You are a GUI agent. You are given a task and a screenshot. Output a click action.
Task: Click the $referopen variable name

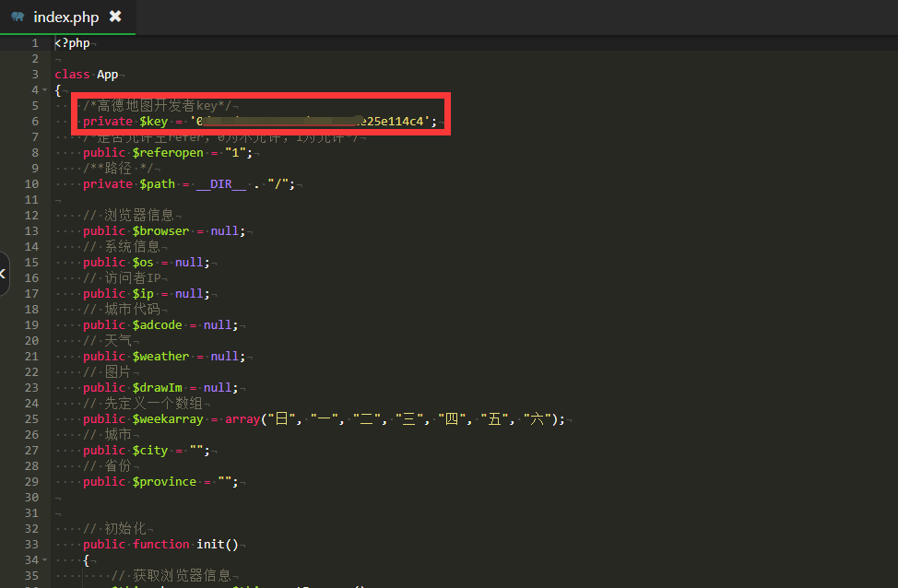[x=167, y=153]
